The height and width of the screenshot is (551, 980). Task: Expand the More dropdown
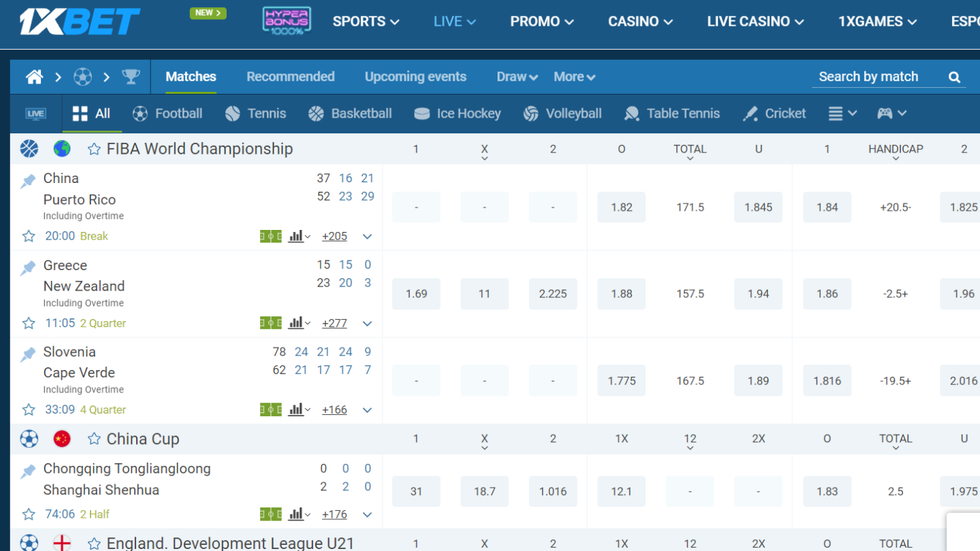click(574, 77)
